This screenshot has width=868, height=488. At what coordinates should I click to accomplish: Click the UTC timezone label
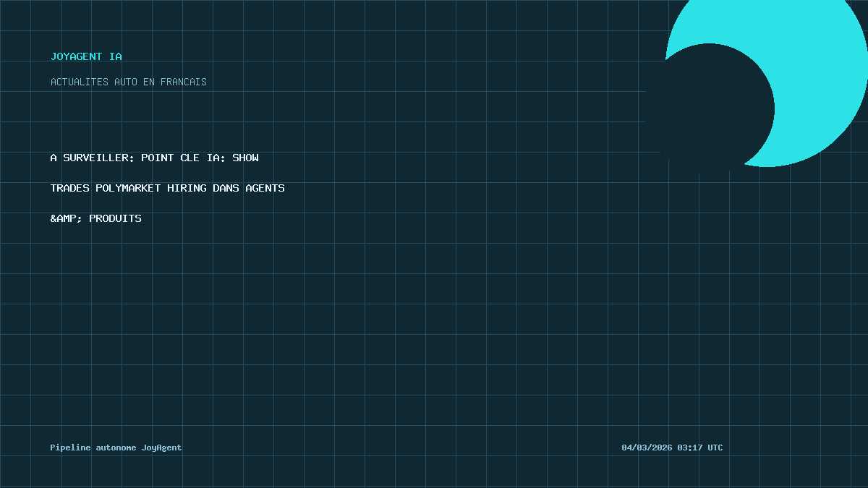click(x=715, y=448)
